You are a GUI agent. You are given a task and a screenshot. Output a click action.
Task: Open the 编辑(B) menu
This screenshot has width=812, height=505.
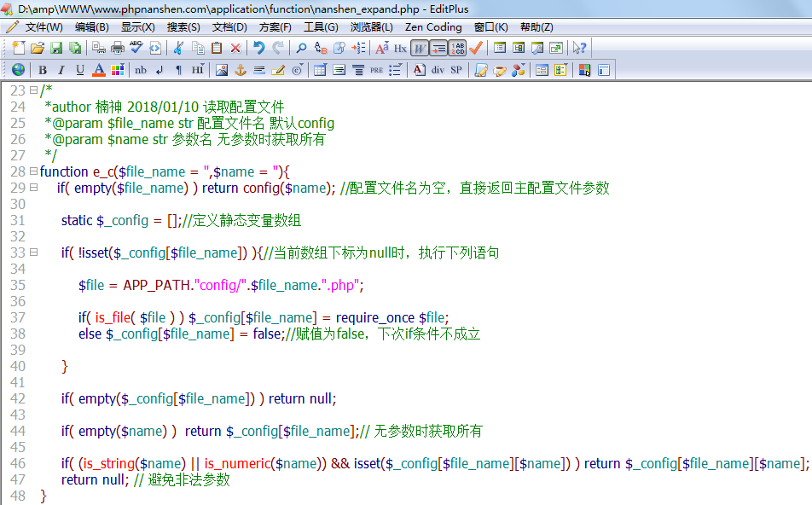(91, 27)
